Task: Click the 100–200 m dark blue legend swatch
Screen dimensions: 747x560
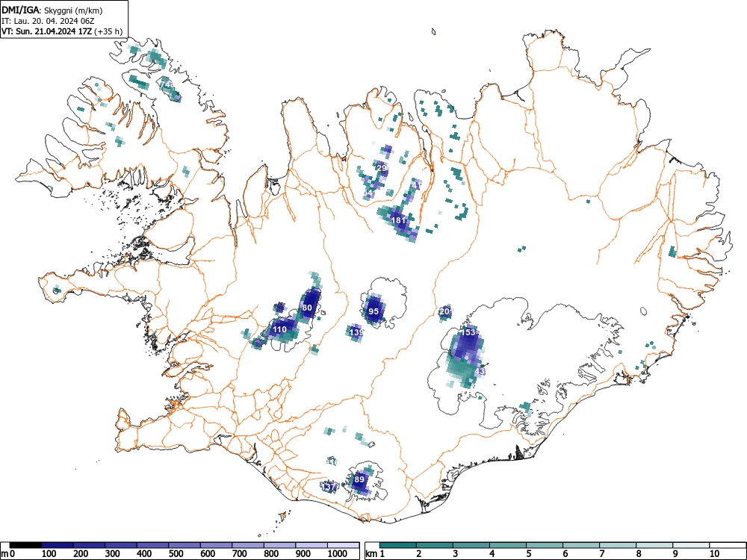Action: 58,545
